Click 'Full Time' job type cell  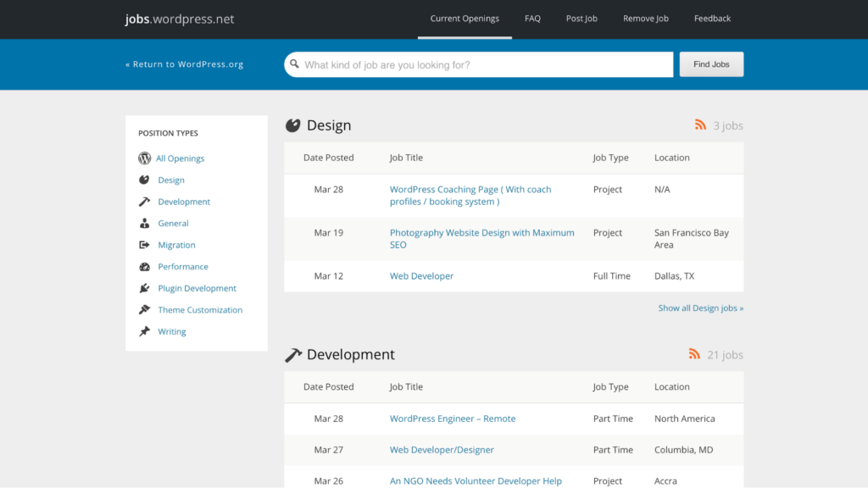point(612,276)
